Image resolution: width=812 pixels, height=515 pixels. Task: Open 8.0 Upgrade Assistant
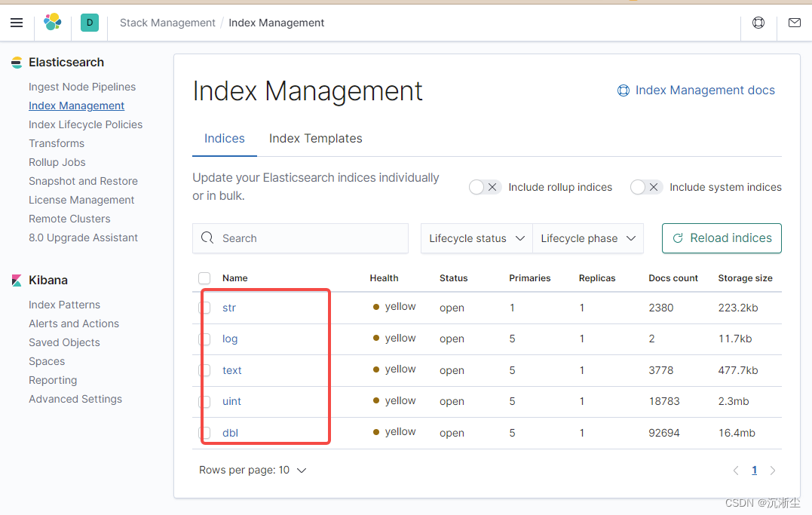pyautogui.click(x=83, y=238)
